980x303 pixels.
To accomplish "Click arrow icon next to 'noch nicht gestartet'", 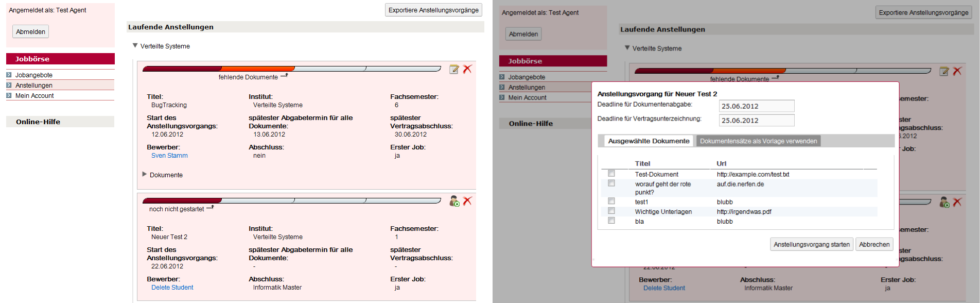I will coord(210,207).
